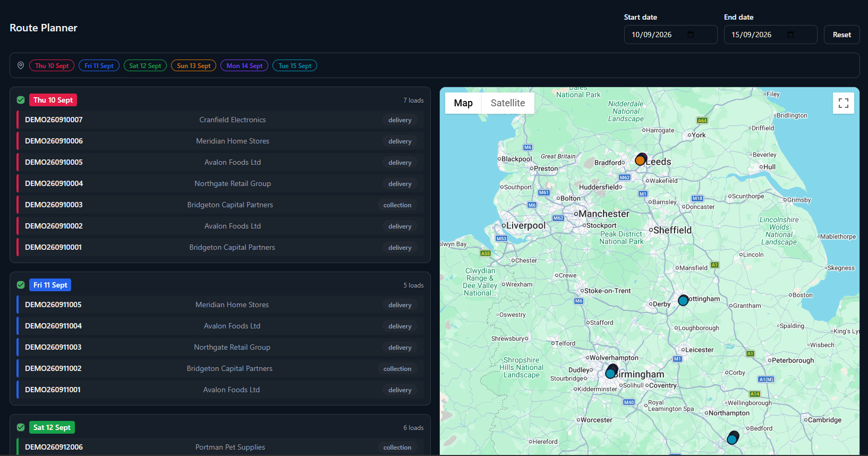868x456 pixels.
Task: Toggle Sun 13 Sept filter chip
Action: pos(193,65)
